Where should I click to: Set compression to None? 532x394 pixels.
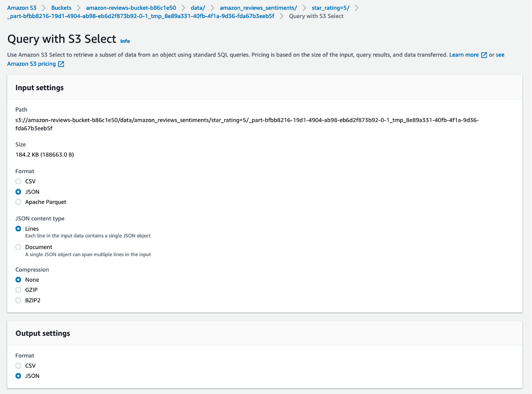point(19,280)
